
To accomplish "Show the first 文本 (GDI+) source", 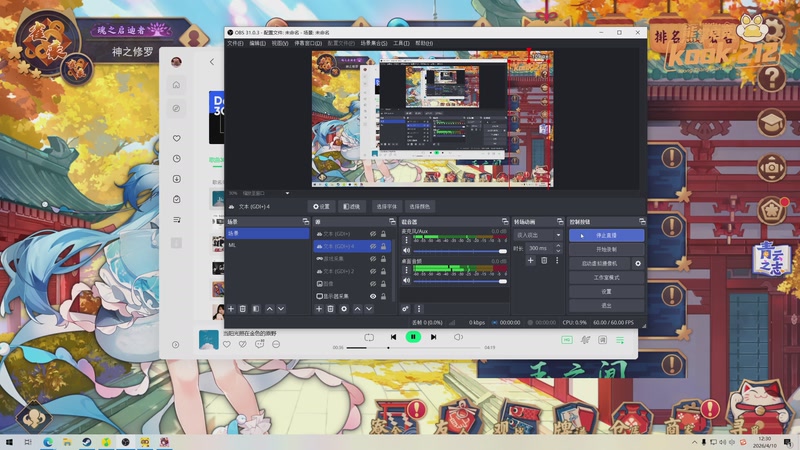I will [x=373, y=234].
